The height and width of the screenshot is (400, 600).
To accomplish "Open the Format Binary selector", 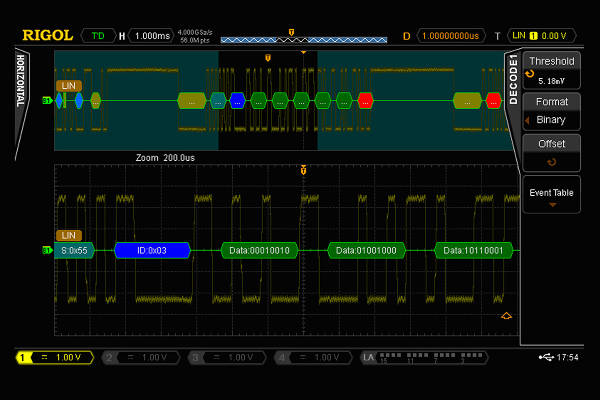I will (x=551, y=111).
